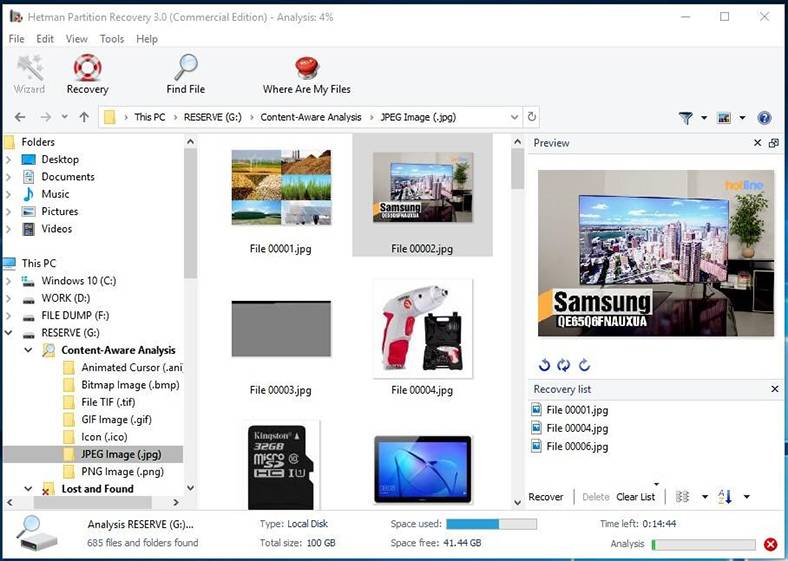
Task: Open the Edit menu
Action: (x=45, y=39)
